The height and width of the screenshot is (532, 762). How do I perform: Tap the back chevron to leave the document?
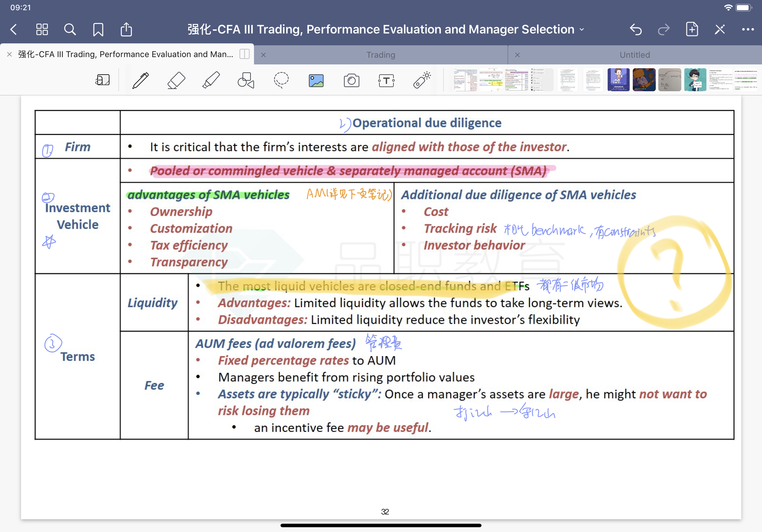14,30
